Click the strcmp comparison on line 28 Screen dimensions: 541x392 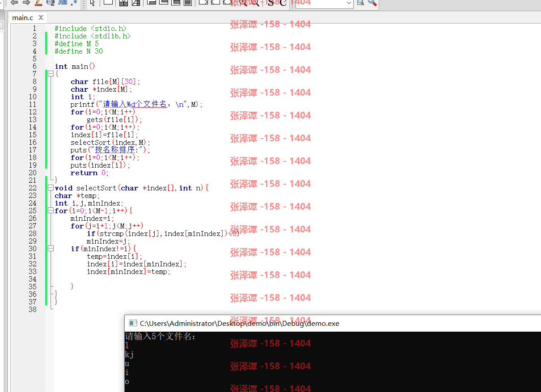coord(163,234)
